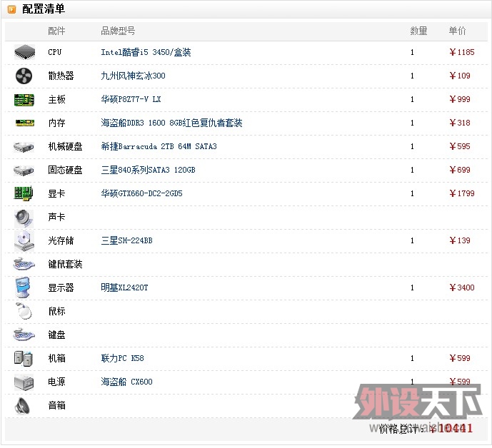Screen dimensions: 492x448
Task: Click the 音箱 speaker icon
Action: click(22, 406)
